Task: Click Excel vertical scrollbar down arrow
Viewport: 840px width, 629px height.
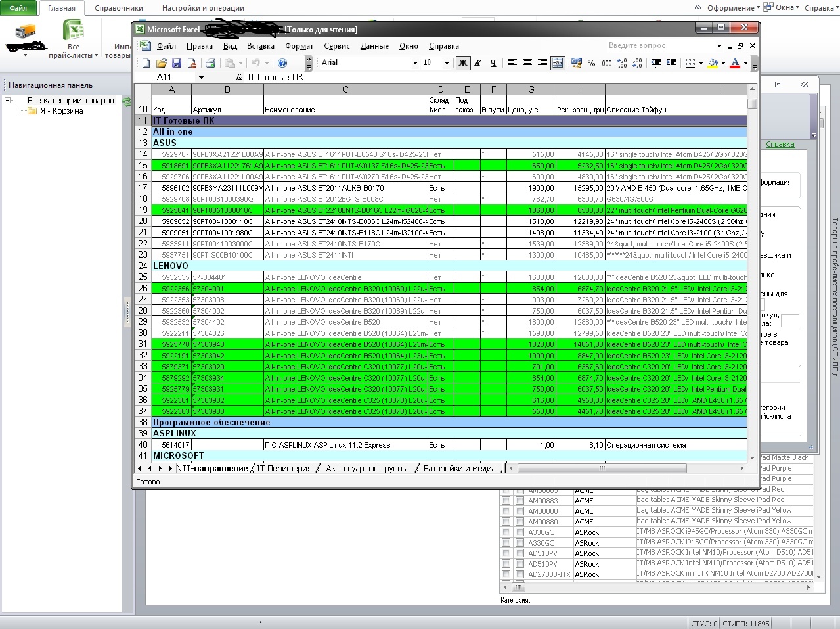Action: 752,457
